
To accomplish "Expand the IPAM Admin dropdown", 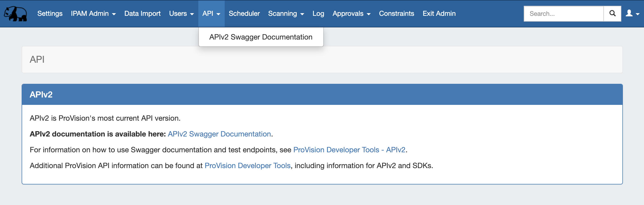I will coord(93,13).
